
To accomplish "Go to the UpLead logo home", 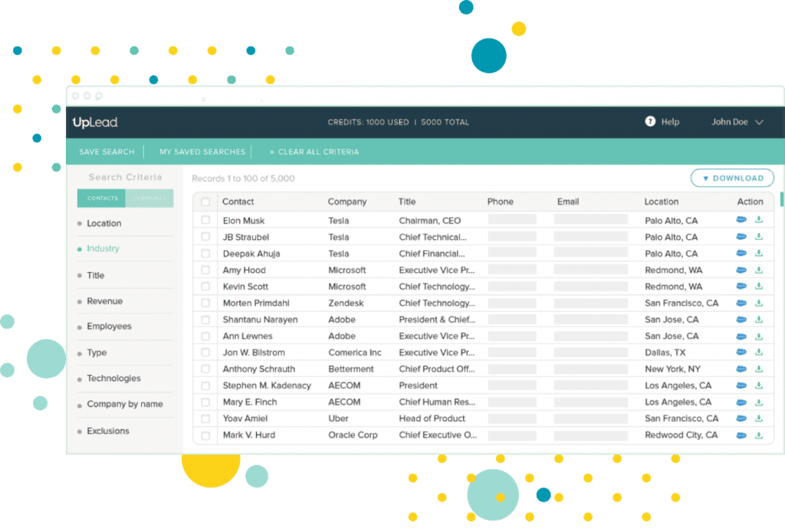I will point(94,122).
